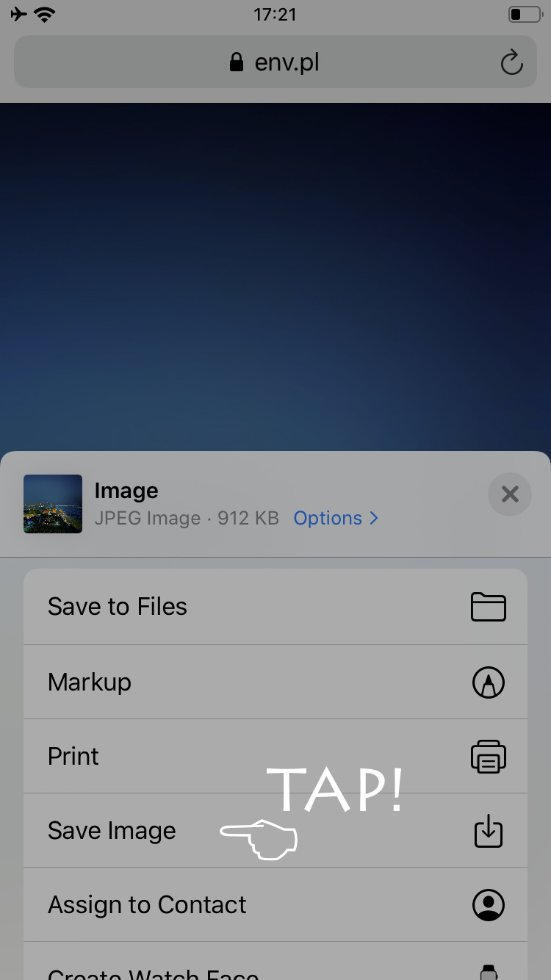Image resolution: width=551 pixels, height=980 pixels.
Task: Tap the Wi-Fi icon in the status bar
Action: tap(46, 14)
